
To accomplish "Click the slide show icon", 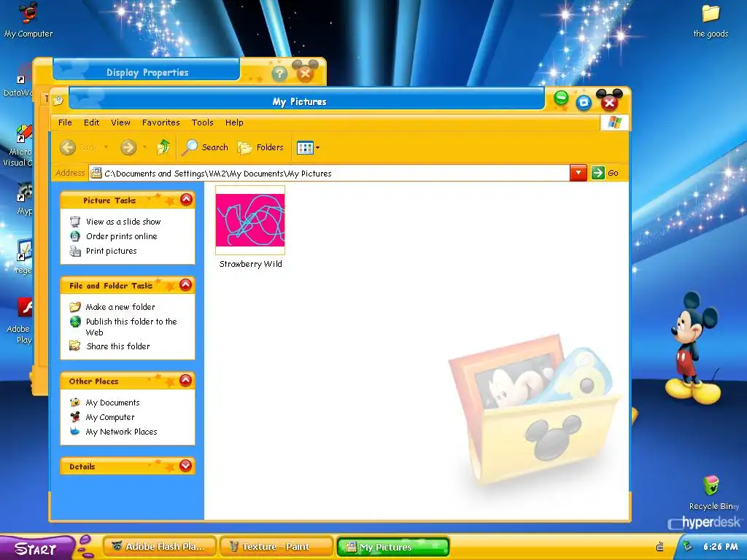I will (x=75, y=222).
